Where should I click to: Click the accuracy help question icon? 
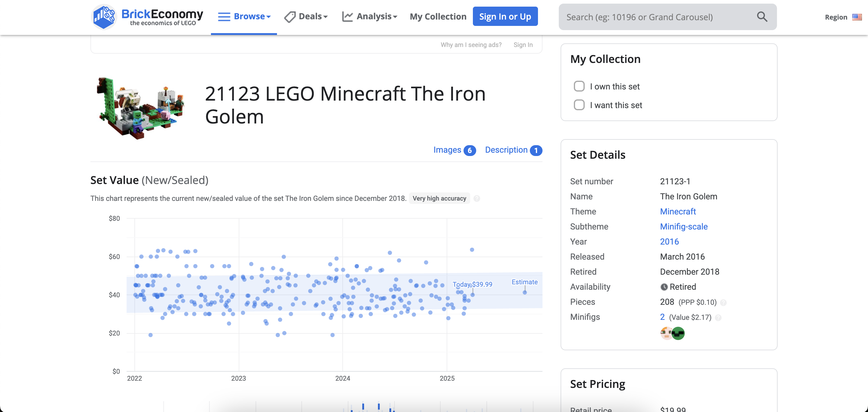(476, 198)
